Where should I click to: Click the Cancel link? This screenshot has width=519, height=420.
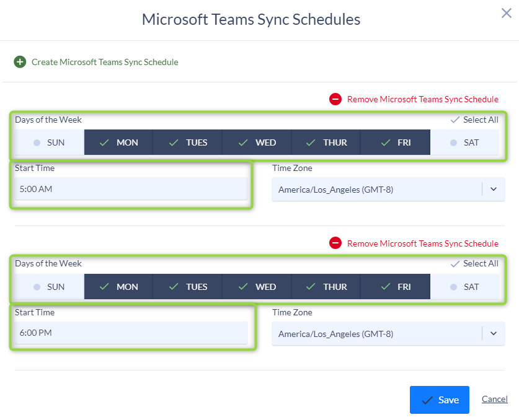coord(494,399)
